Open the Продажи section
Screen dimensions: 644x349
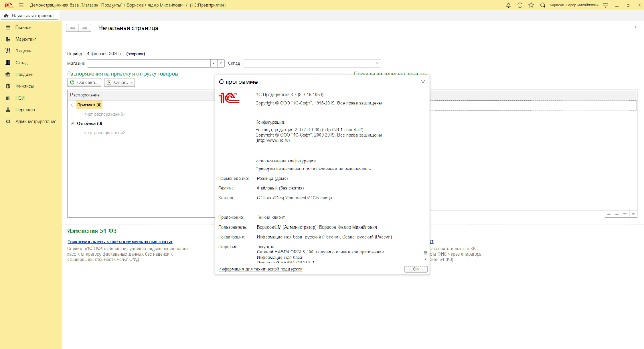(31, 75)
